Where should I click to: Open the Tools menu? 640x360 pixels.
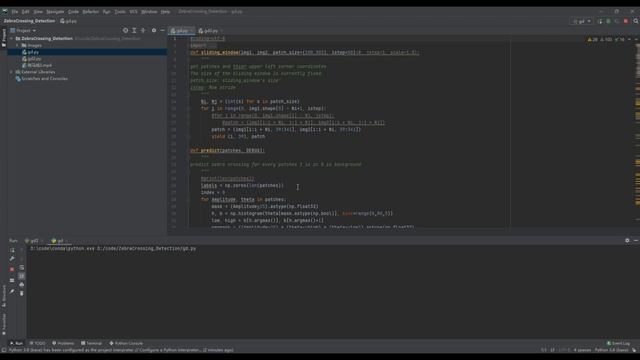pos(120,12)
